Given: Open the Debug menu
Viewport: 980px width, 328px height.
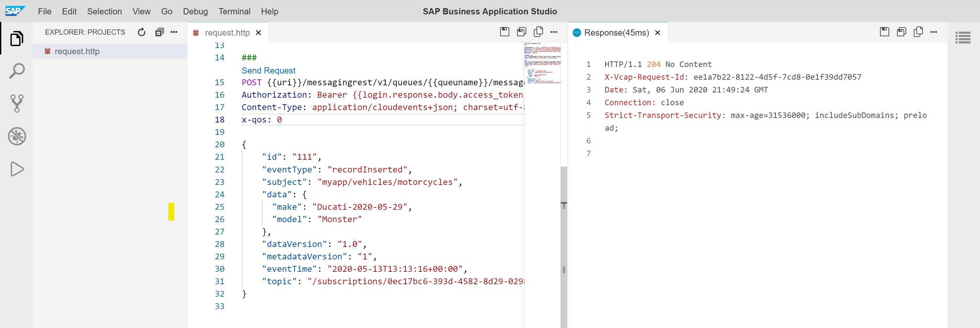Looking at the screenshot, I should coord(195,11).
